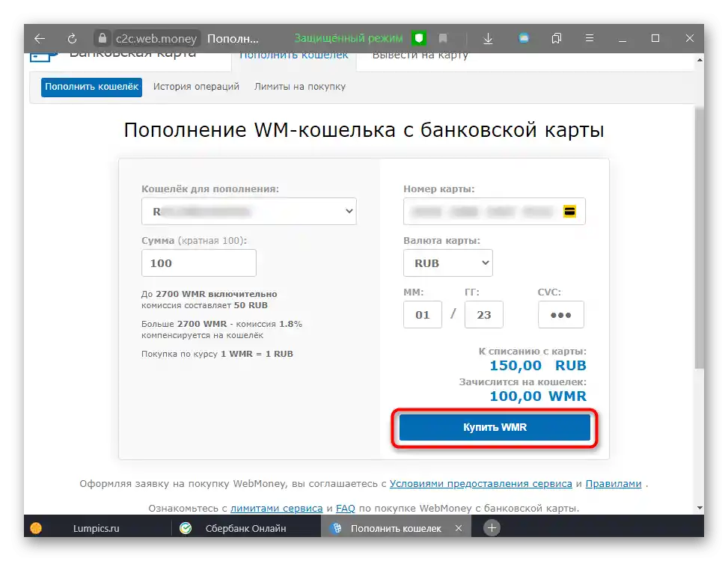Screen dimensions: 728x561
Task: Open the Правилами link
Action: point(614,483)
